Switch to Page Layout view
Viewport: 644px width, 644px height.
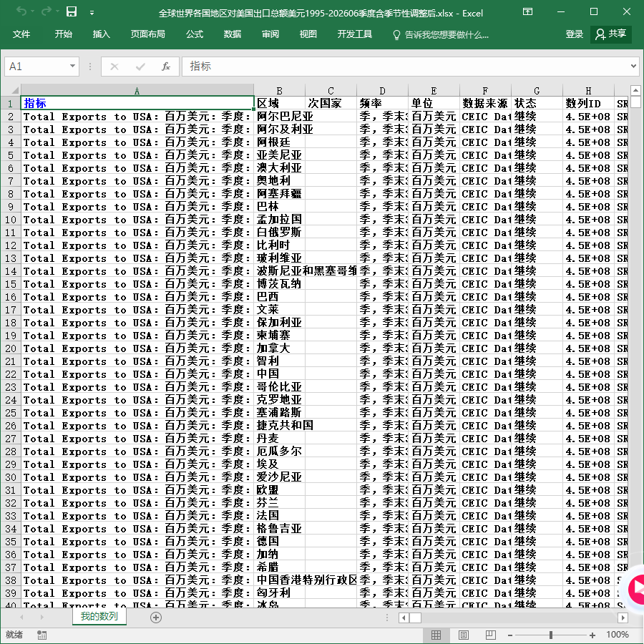[x=463, y=635]
